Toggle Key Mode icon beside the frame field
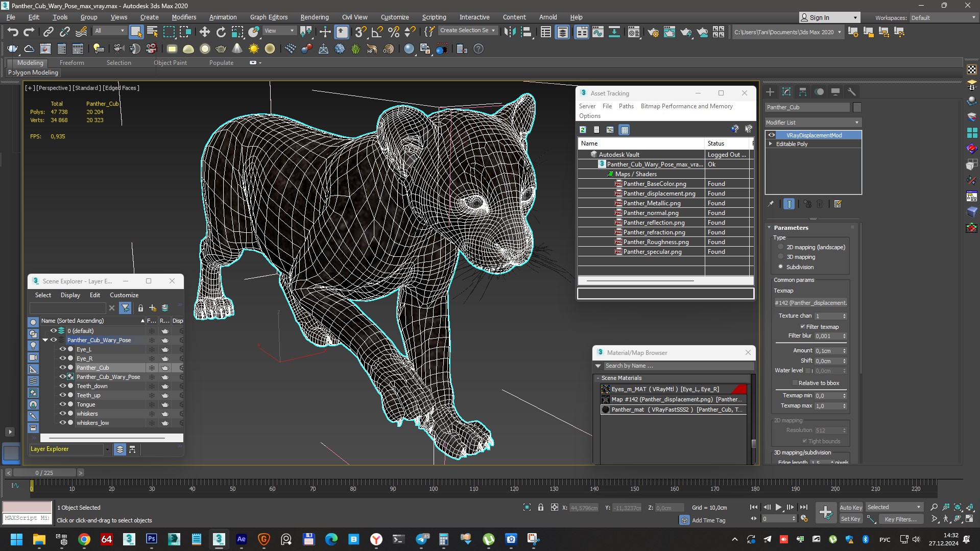 point(753,518)
